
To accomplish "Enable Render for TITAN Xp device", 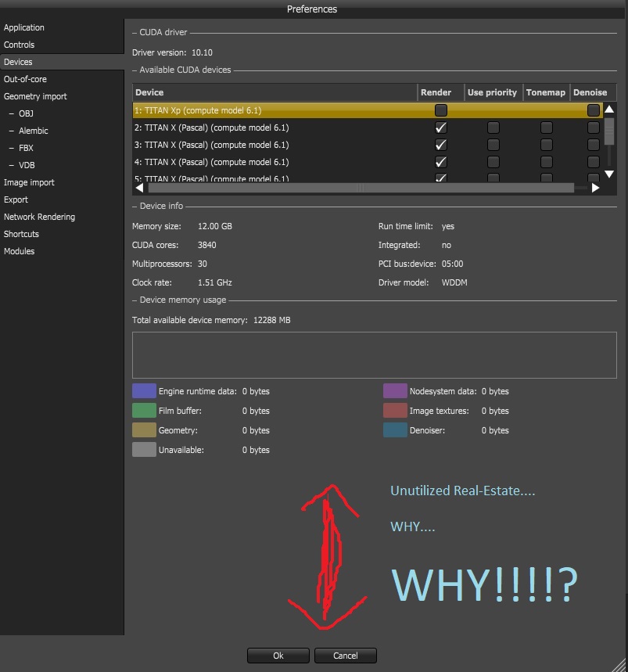I will tap(441, 110).
